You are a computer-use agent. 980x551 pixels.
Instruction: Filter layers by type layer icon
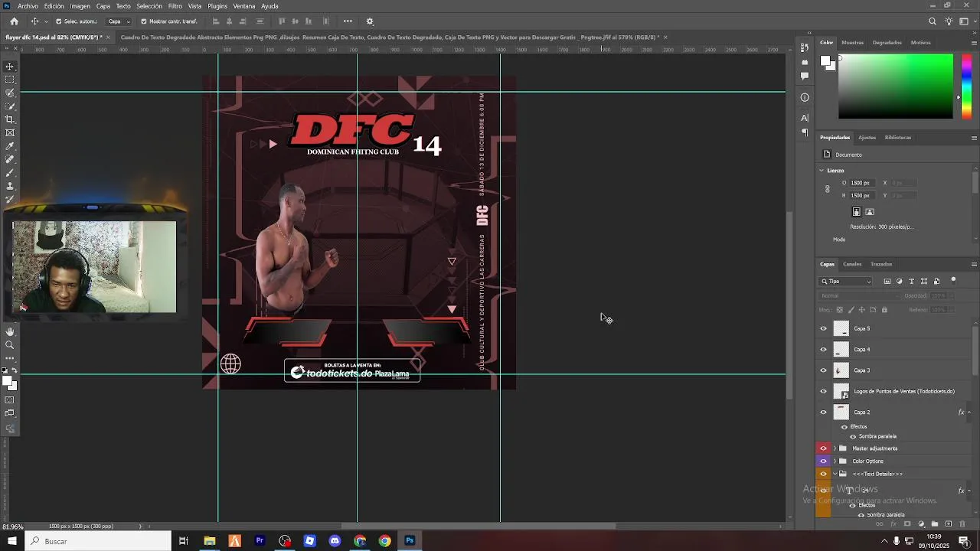(x=911, y=282)
